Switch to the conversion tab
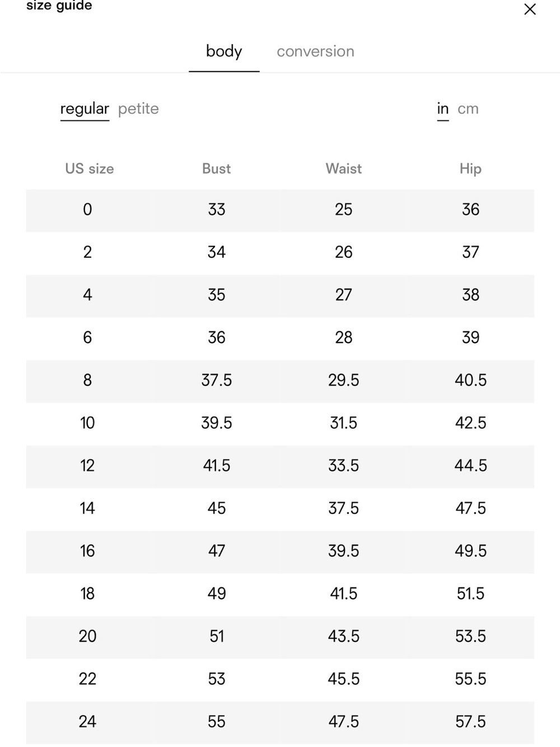 click(x=315, y=52)
